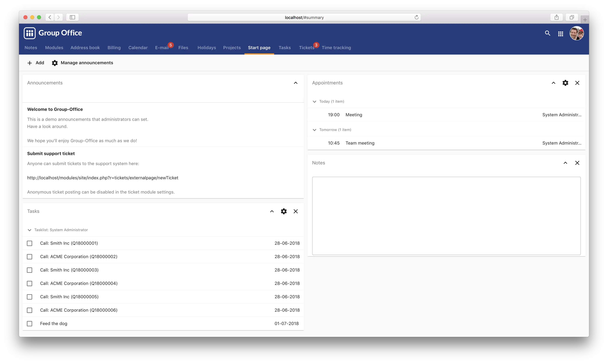Screen dimensions: 608x364
Task: Click the search icon in top navigation
Action: click(547, 33)
